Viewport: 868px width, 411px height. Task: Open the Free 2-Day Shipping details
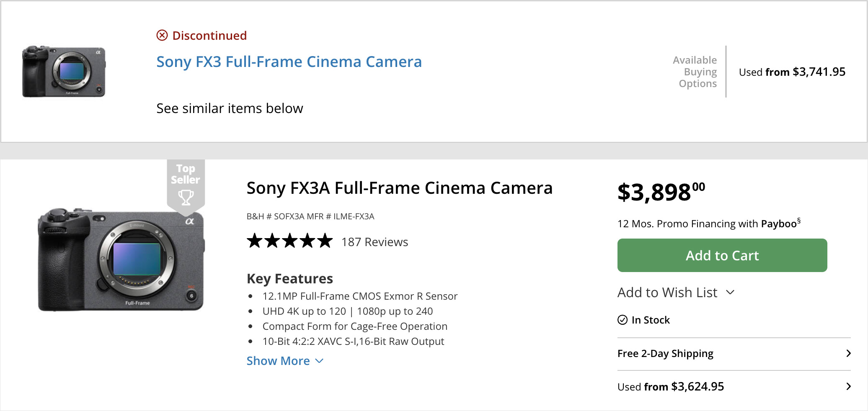(x=665, y=354)
